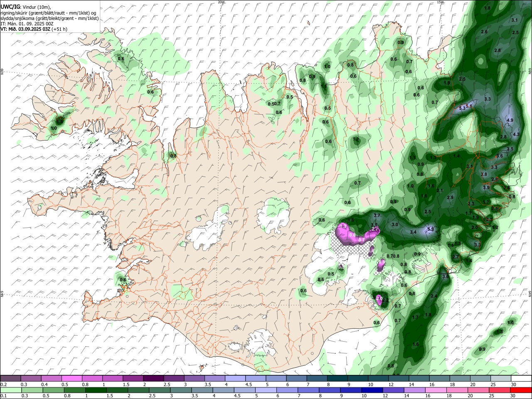The width and height of the screenshot is (532, 399).
Task: Click the 3.9 precipitation value on the map
Action: coord(486,187)
